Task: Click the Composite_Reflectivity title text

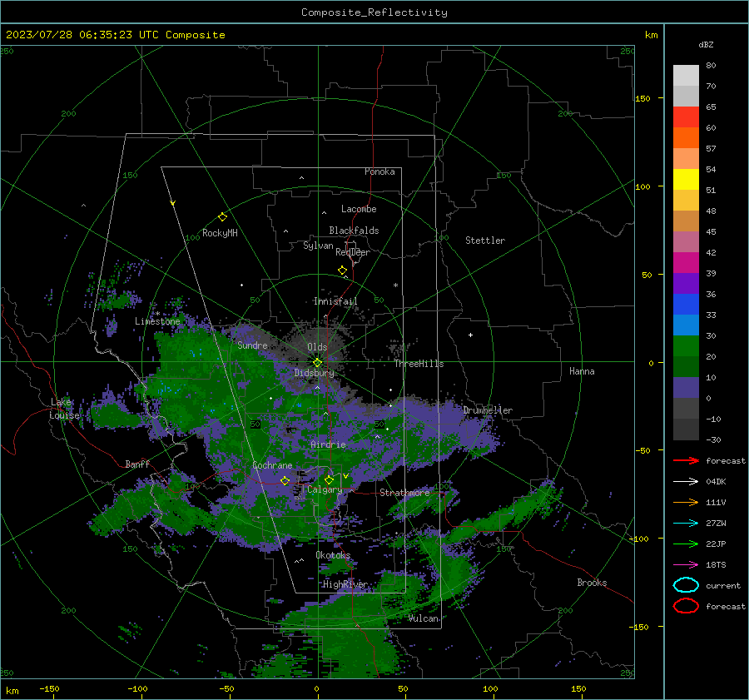Action: [x=374, y=12]
